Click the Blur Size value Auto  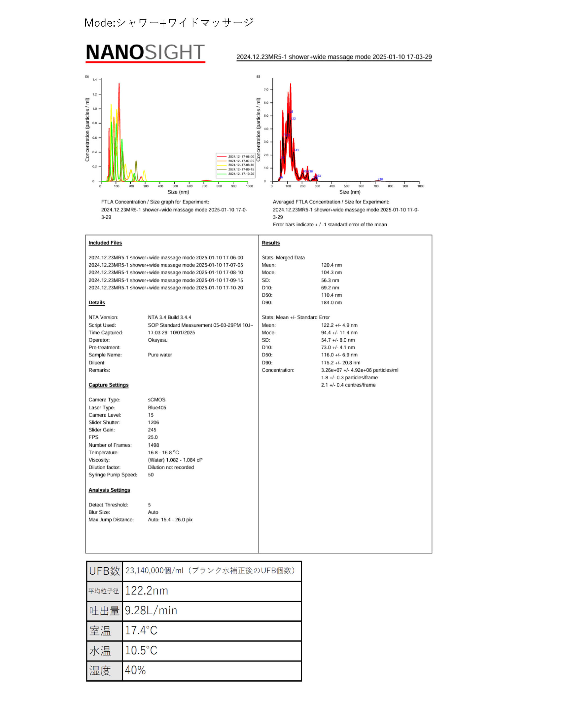tap(153, 512)
